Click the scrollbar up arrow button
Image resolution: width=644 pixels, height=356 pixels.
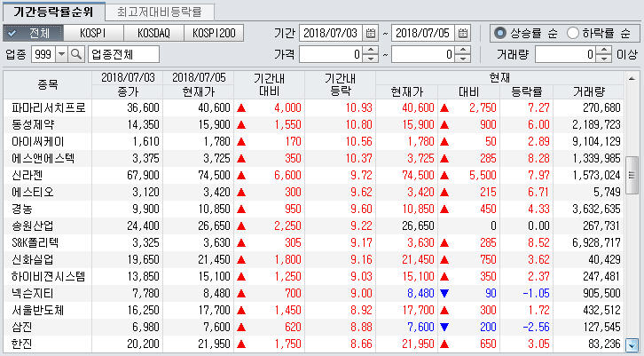tap(632, 79)
